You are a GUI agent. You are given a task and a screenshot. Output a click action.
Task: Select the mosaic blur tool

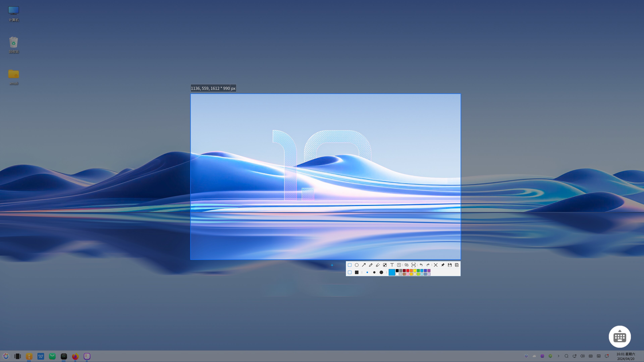click(385, 265)
